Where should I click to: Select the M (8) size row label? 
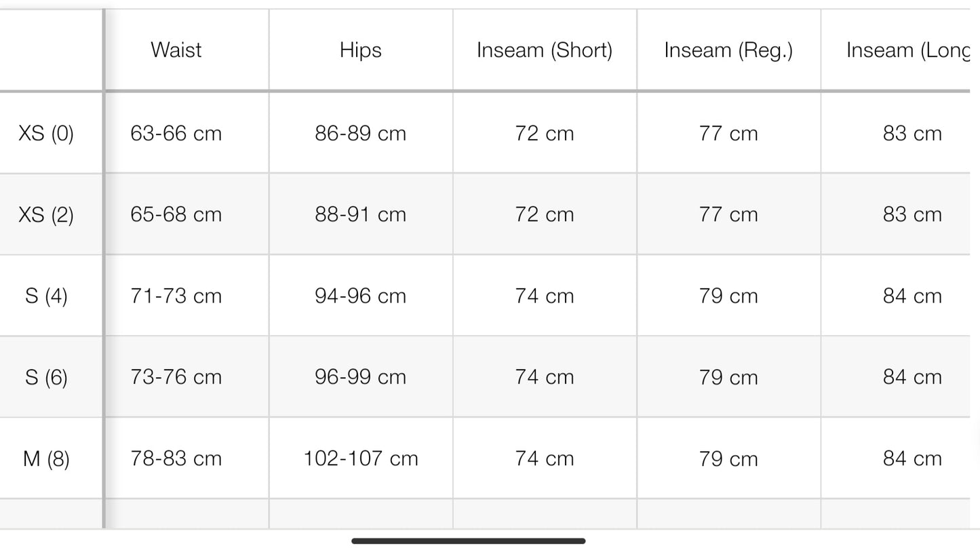point(46,459)
